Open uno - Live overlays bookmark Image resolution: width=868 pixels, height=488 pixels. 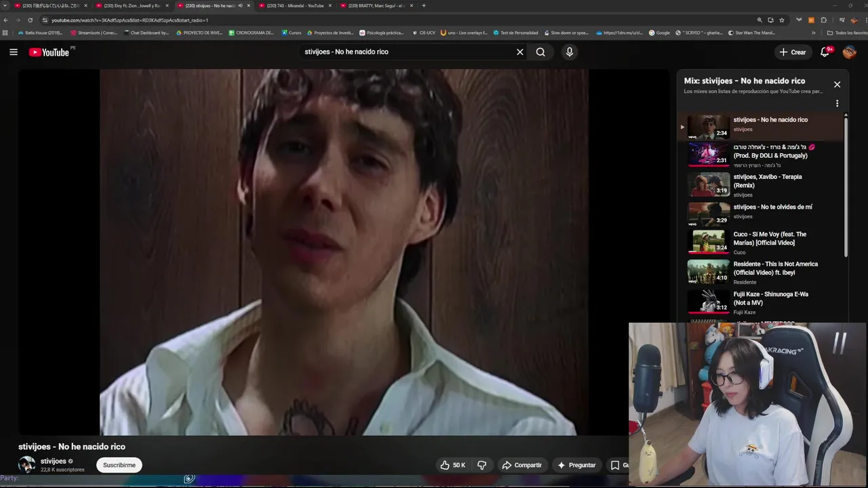click(x=464, y=33)
